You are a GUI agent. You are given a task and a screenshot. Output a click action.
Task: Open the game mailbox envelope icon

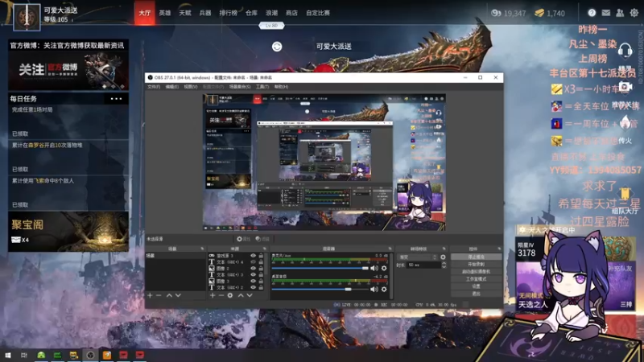(606, 13)
